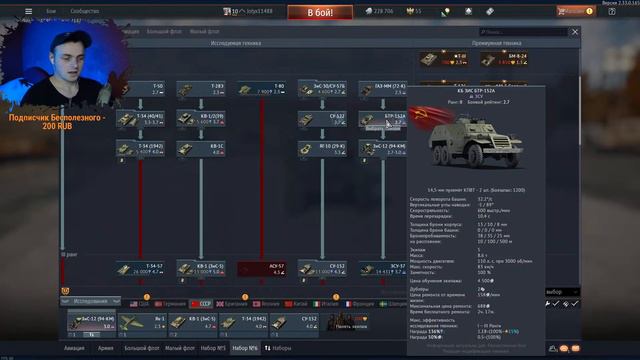Select T-34 (40/41) in research tree
The image size is (640, 360).
click(140, 119)
